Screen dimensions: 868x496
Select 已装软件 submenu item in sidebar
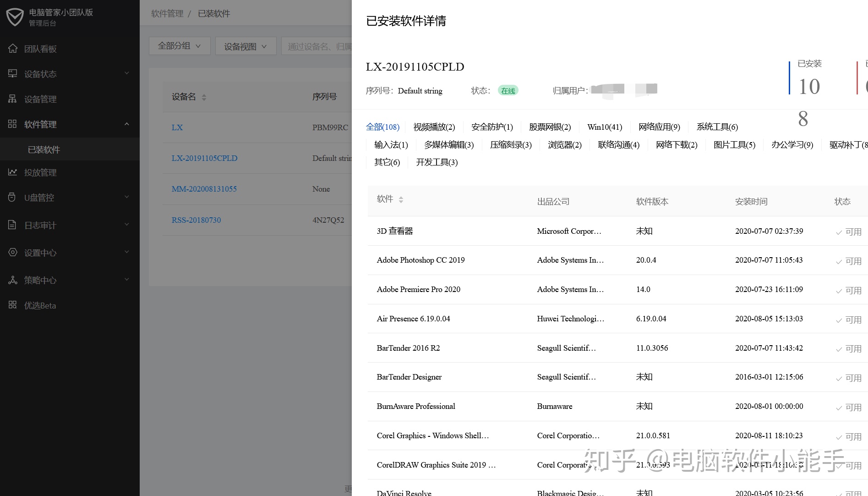coord(44,149)
